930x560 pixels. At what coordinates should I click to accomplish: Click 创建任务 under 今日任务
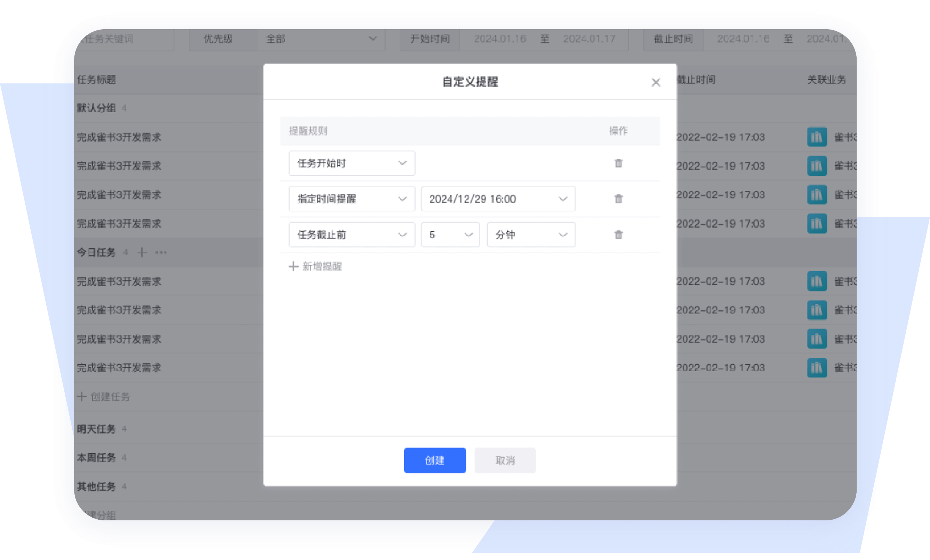tap(103, 397)
